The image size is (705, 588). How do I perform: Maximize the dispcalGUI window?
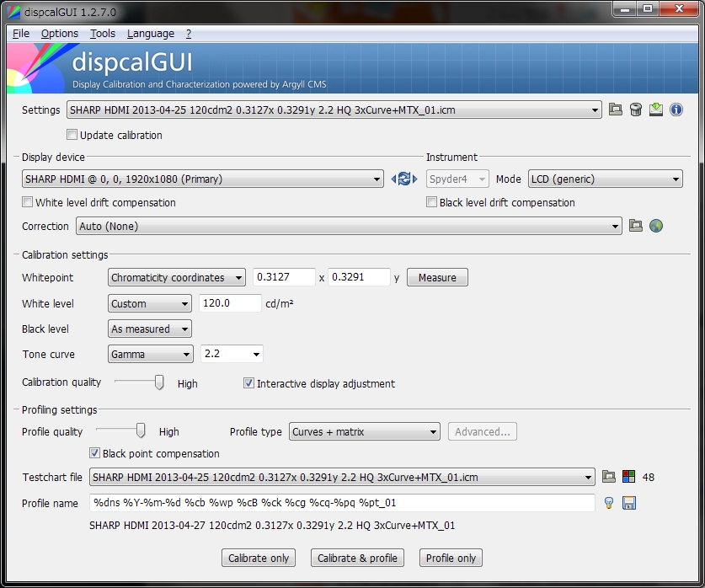pyautogui.click(x=648, y=8)
